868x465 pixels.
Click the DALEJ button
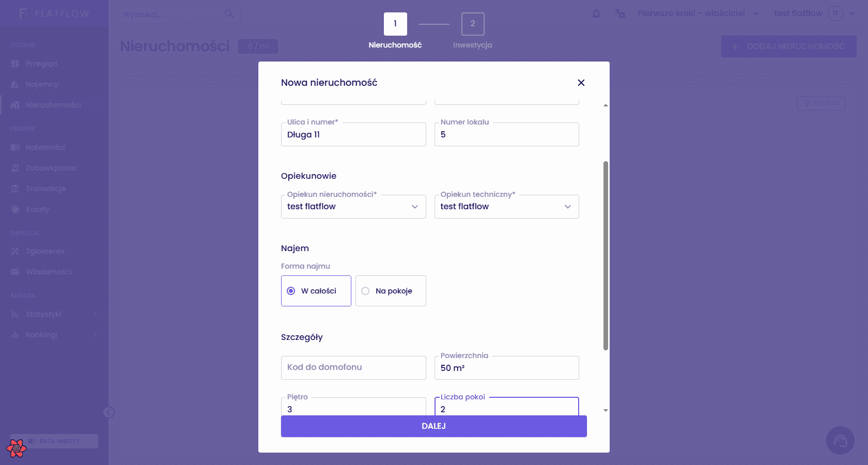pyautogui.click(x=434, y=426)
